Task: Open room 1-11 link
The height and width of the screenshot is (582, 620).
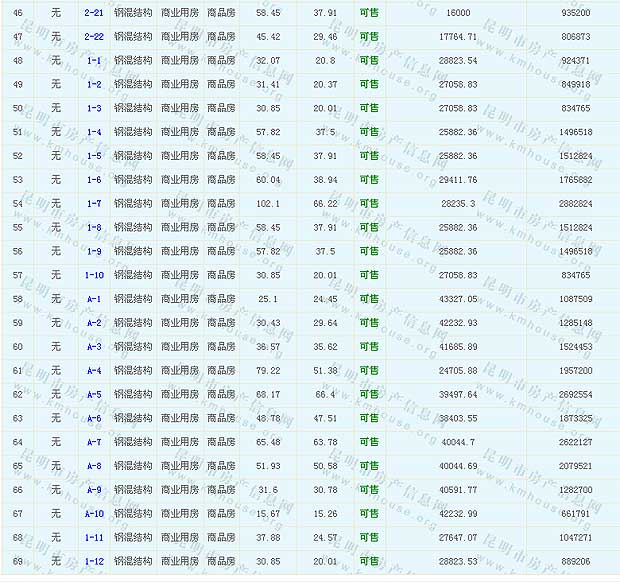Action: coord(94,537)
